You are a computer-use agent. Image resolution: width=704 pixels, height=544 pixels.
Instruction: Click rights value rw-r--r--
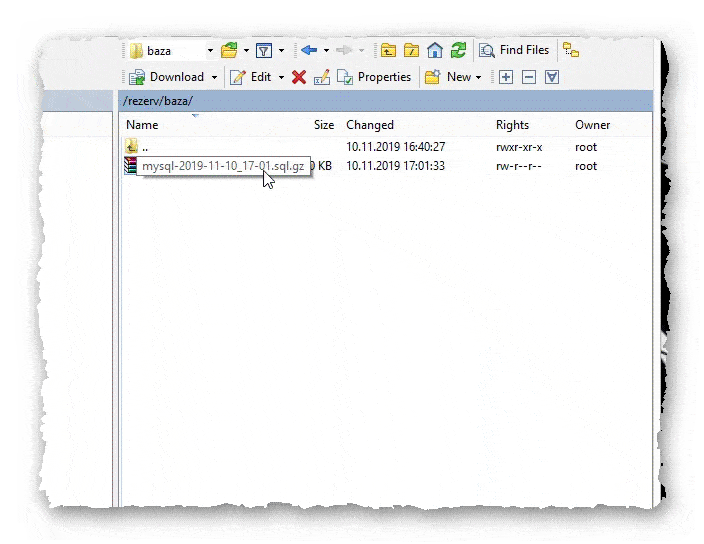point(519,166)
